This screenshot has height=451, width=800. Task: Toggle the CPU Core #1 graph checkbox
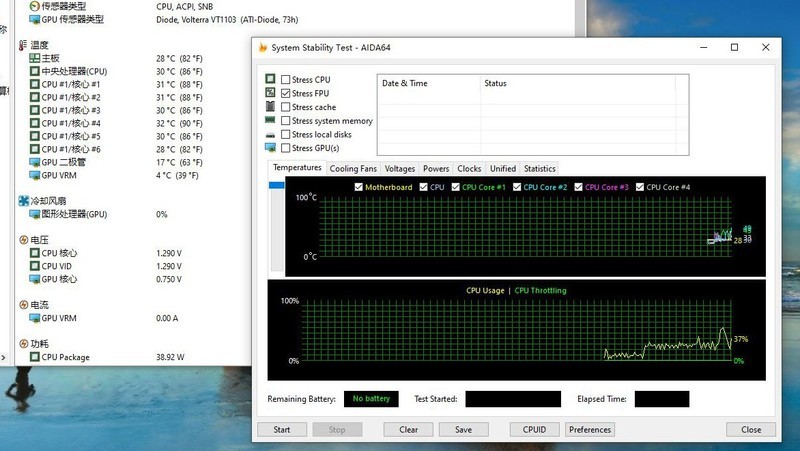456,187
